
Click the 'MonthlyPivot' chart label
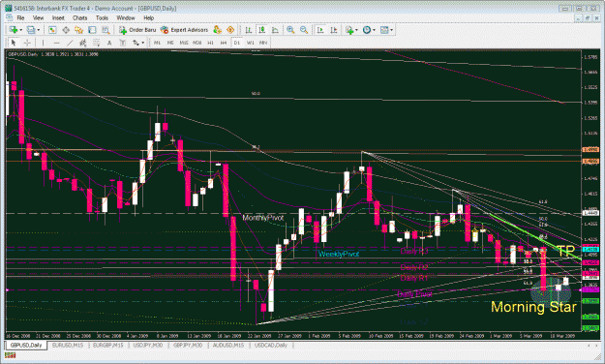262,218
